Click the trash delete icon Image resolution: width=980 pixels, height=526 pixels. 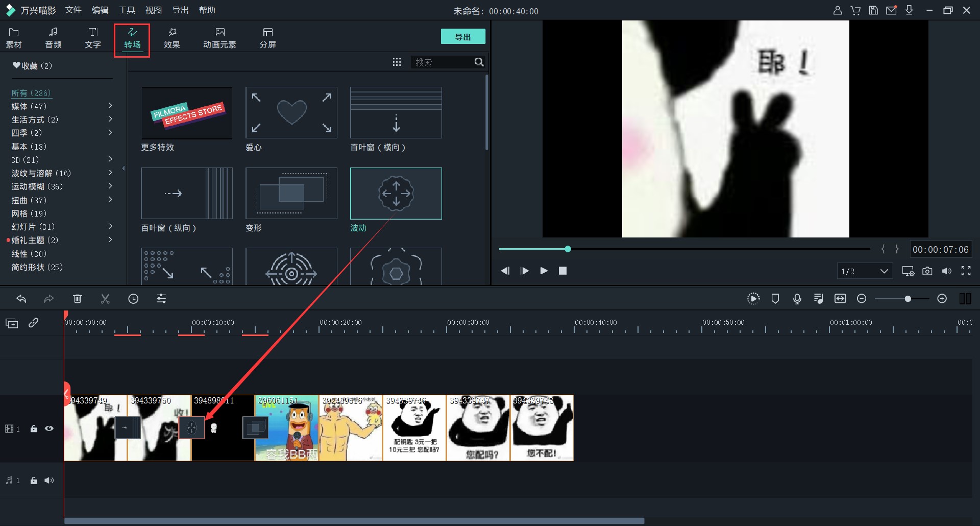78,299
